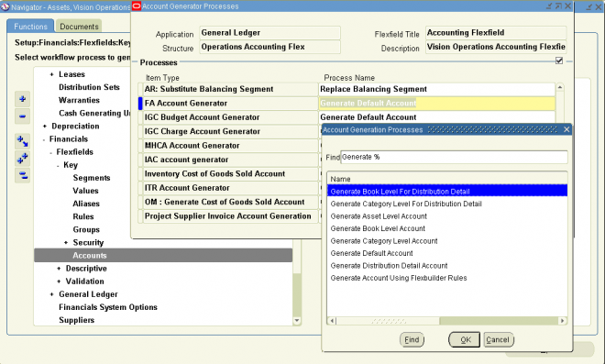Expand the Descriptive tree node

coord(59,269)
